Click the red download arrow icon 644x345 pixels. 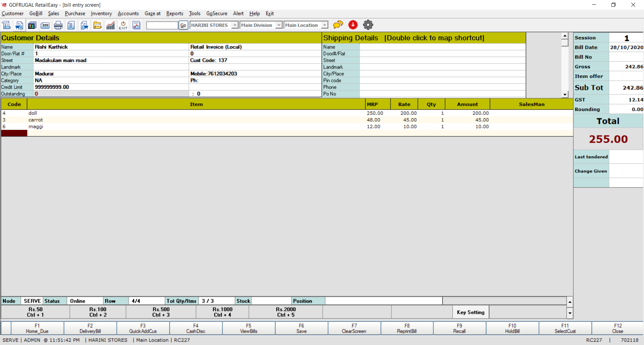click(x=353, y=25)
